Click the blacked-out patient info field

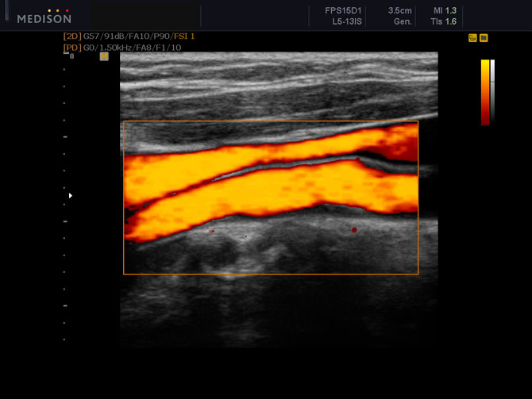coord(145,15)
